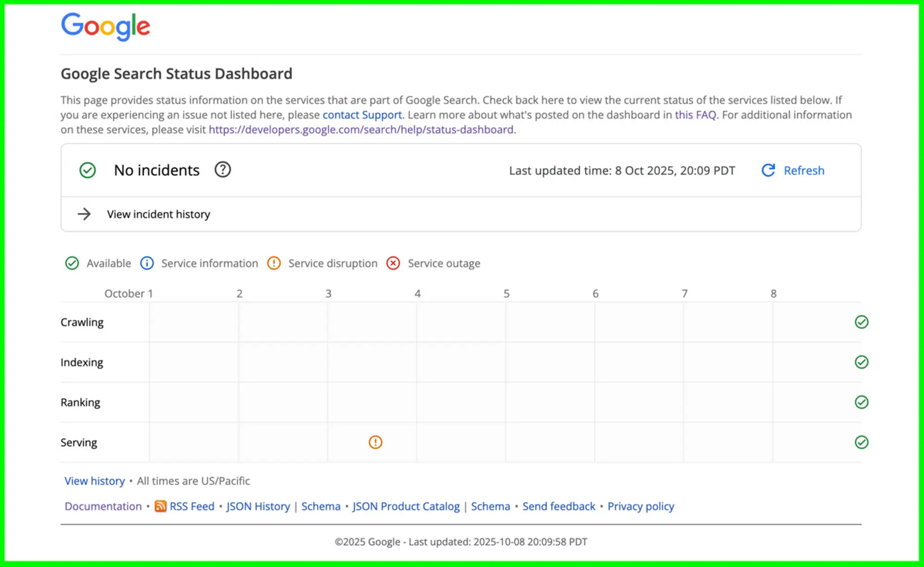The width and height of the screenshot is (924, 567).
Task: Open the contact Support link
Action: pos(362,115)
